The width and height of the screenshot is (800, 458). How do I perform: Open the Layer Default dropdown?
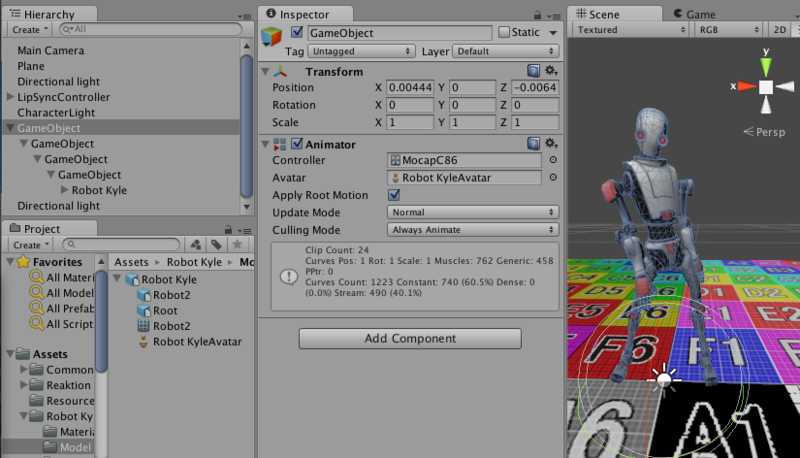point(505,51)
